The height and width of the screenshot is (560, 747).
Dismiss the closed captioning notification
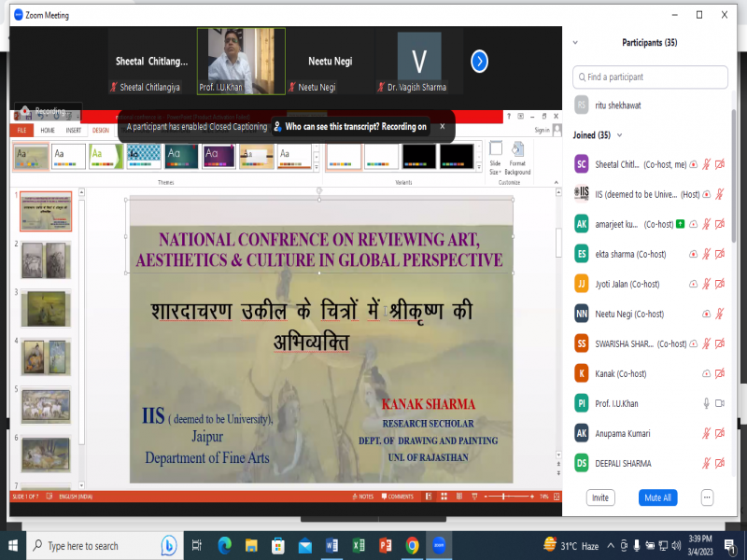[x=442, y=126]
